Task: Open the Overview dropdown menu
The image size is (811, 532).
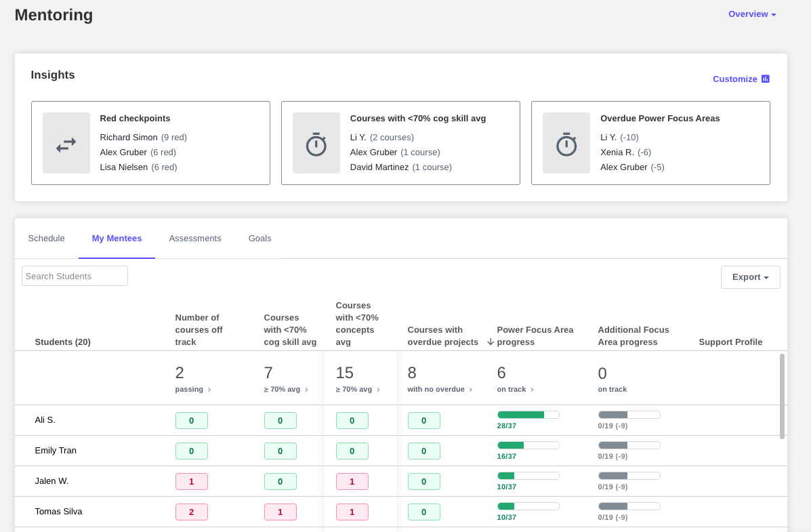Action: click(x=751, y=14)
